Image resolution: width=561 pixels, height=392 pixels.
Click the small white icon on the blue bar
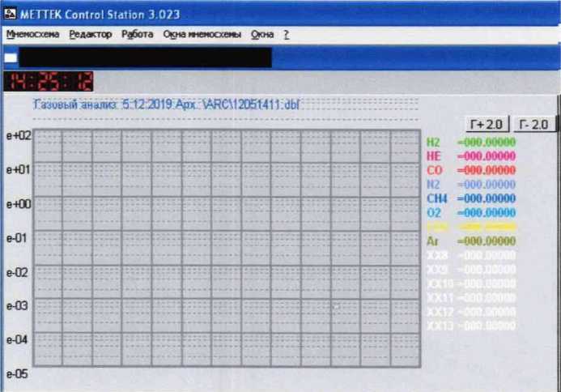[x=10, y=58]
